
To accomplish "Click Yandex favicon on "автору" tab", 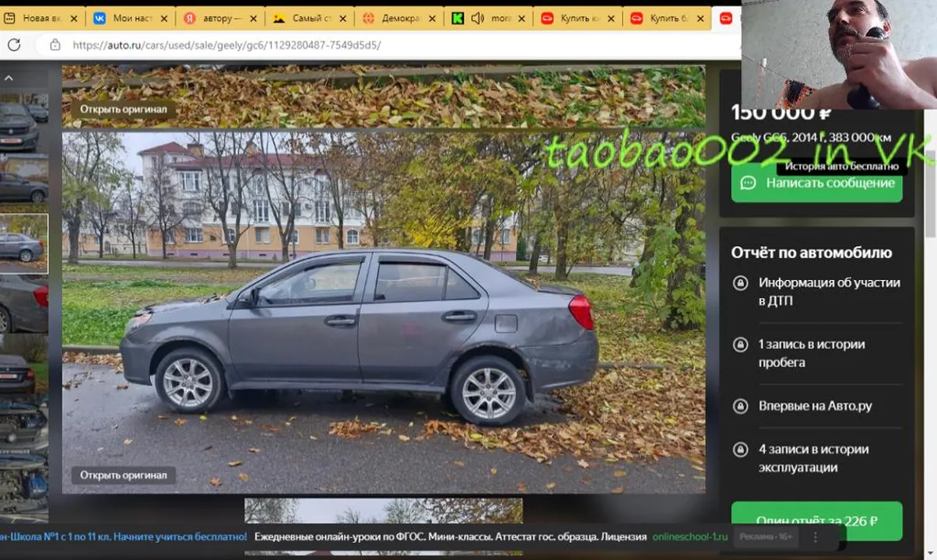I will point(190,18).
